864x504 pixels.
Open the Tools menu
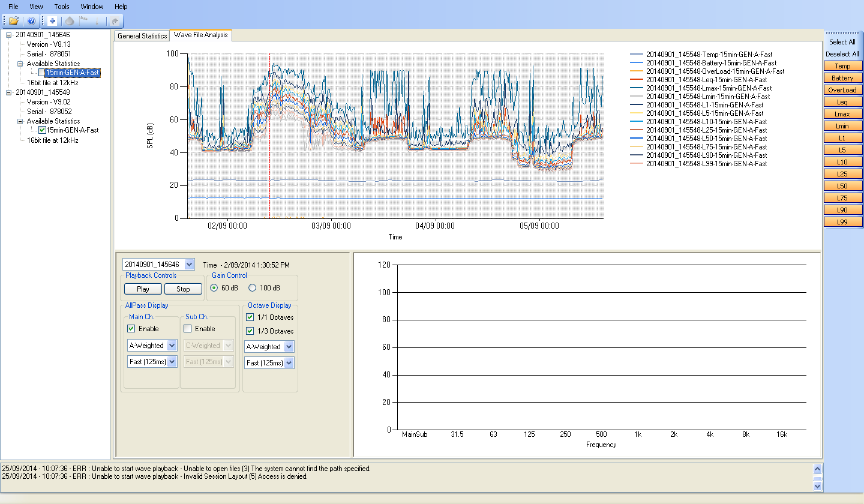pos(62,7)
